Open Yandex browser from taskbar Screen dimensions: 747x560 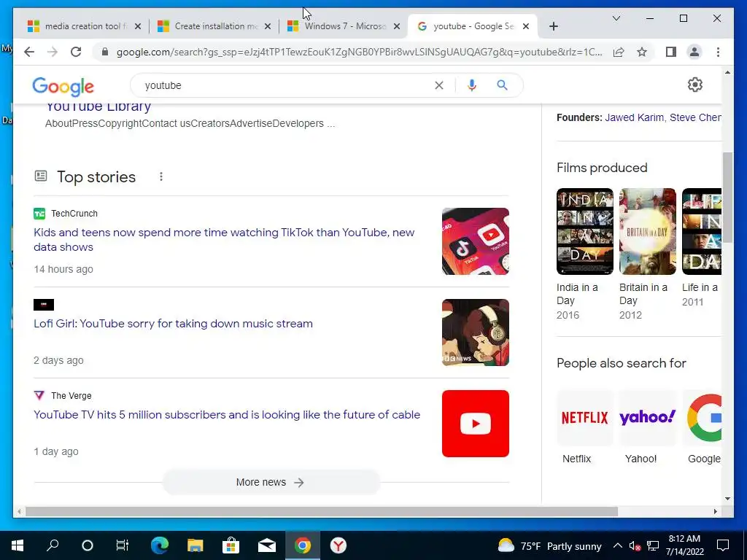338,545
